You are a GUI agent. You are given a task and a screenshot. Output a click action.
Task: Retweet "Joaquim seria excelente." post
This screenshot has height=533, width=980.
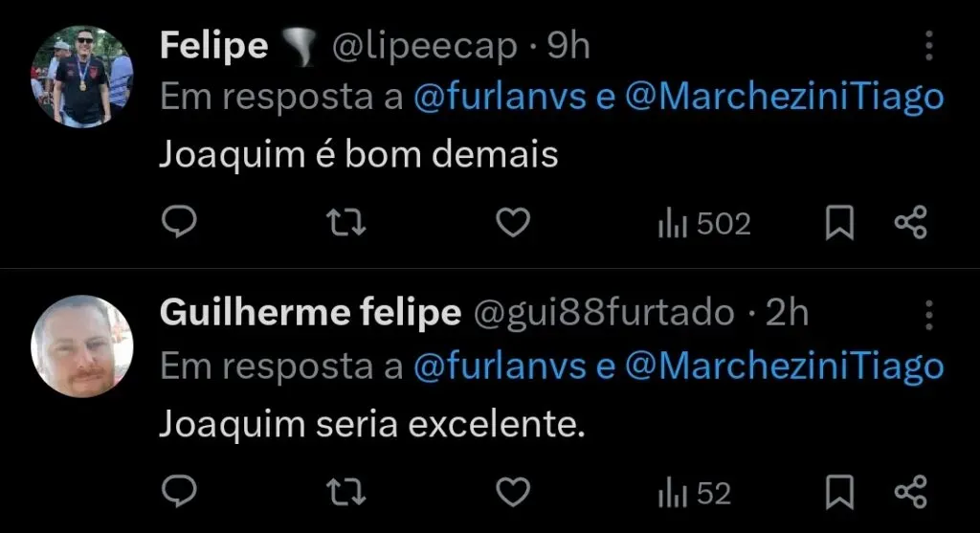[345, 493]
